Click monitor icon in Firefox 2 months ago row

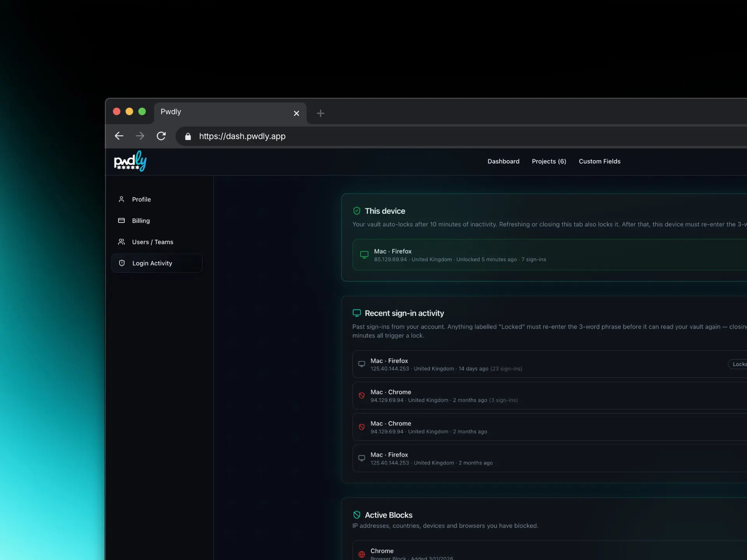[x=361, y=458]
